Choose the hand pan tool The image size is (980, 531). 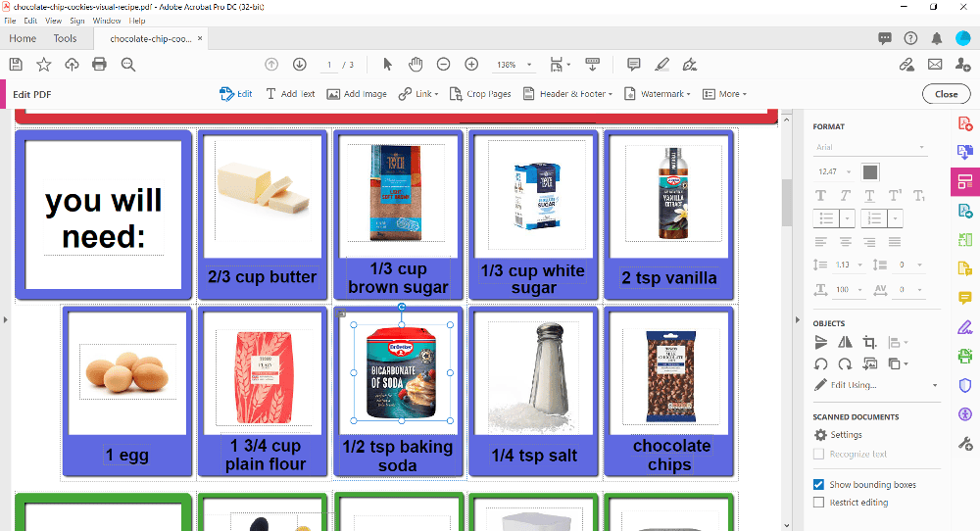(x=416, y=65)
